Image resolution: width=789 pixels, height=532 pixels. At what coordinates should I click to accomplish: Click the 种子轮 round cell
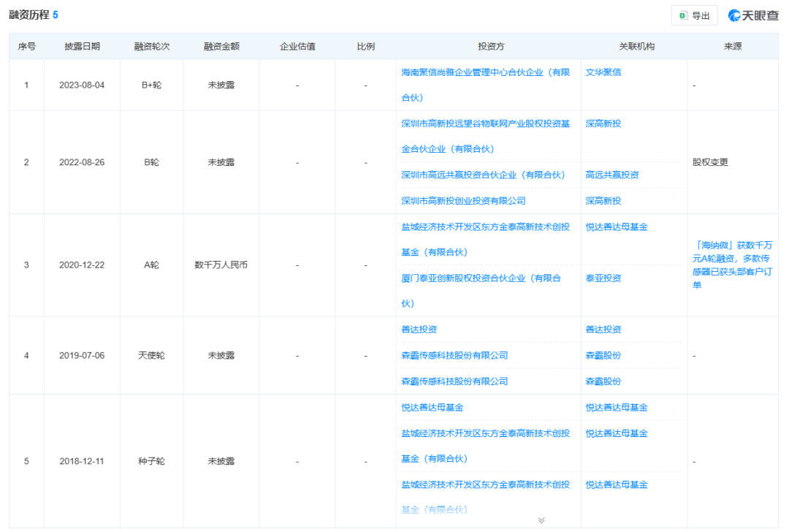[151, 461]
